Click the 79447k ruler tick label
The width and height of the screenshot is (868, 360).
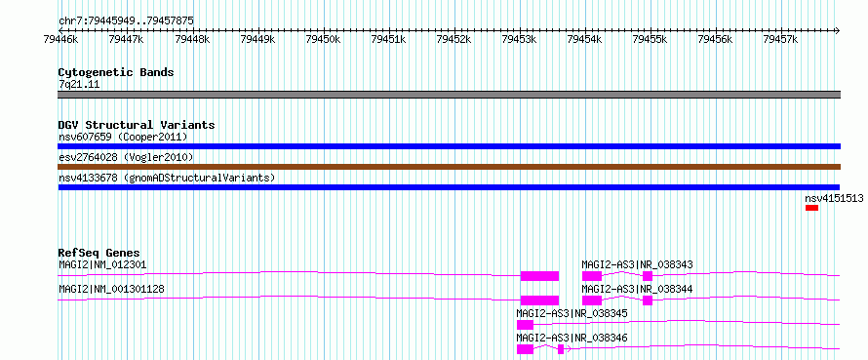coord(126,39)
